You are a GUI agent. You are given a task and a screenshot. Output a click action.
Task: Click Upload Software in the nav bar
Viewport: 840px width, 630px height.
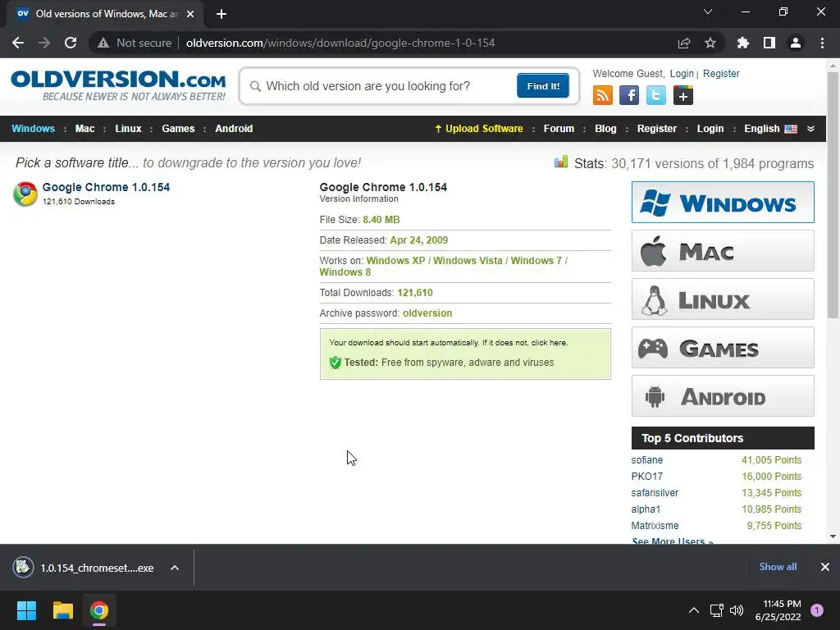[479, 129]
